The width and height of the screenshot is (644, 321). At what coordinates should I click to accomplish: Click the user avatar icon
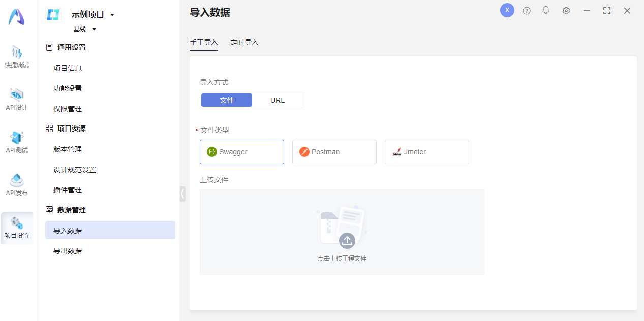tap(507, 10)
